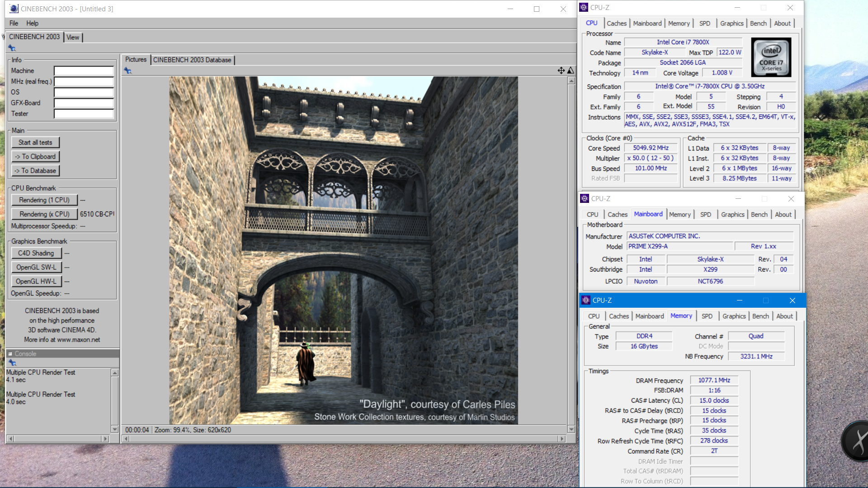Image resolution: width=868 pixels, height=488 pixels.
Task: Click the 'Intel Core i7 7800X' processor name
Action: 683,42
